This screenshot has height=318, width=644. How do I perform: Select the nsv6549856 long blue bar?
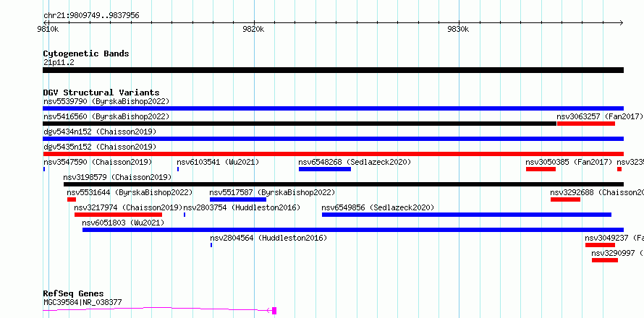[467, 215]
